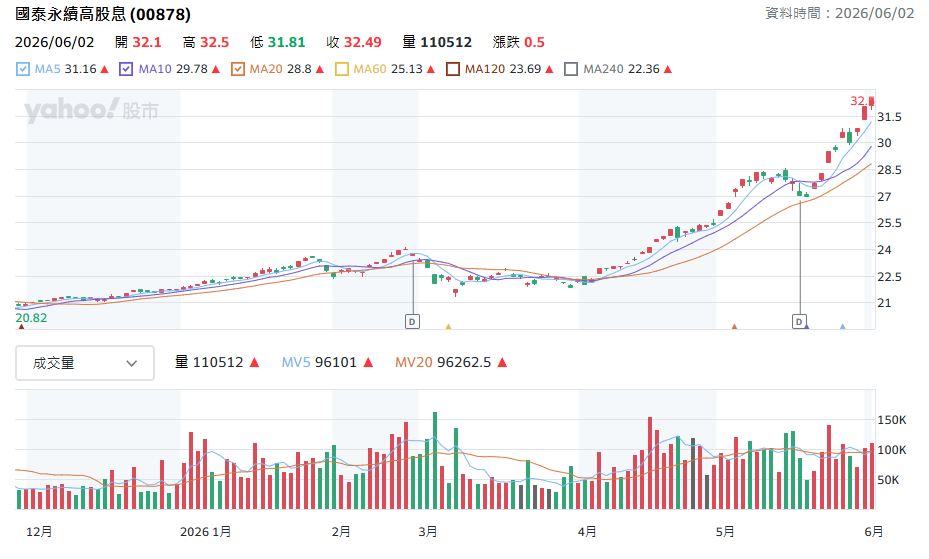This screenshot has height=559, width=929.
Task: Click the MA5 value 31.16
Action: pos(81,69)
